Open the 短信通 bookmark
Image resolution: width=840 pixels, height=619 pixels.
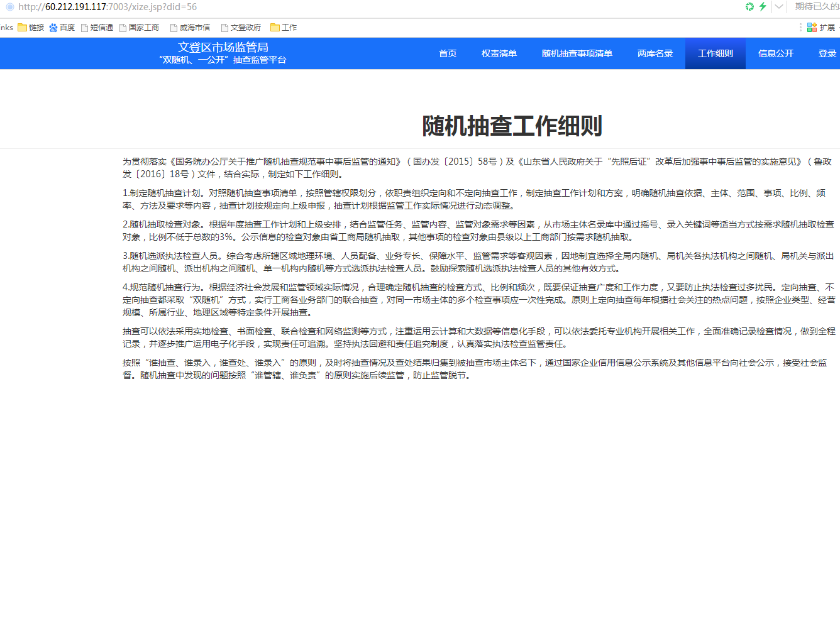tap(97, 28)
